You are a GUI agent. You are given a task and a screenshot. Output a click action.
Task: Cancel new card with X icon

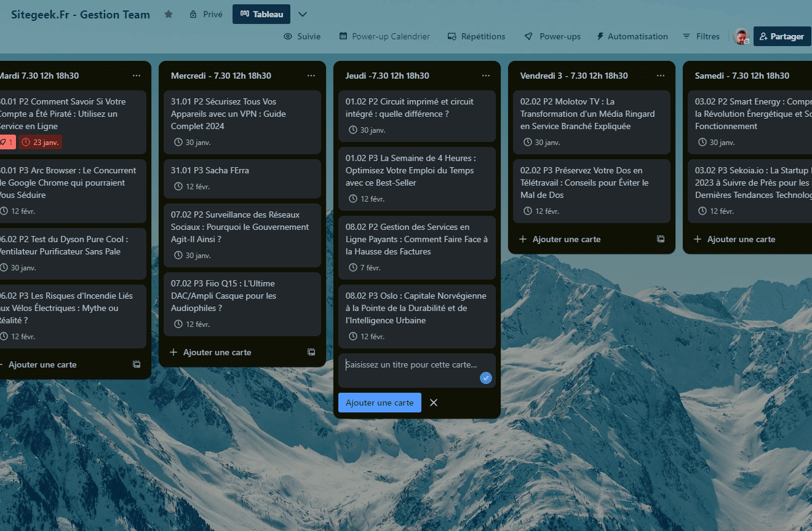click(434, 403)
